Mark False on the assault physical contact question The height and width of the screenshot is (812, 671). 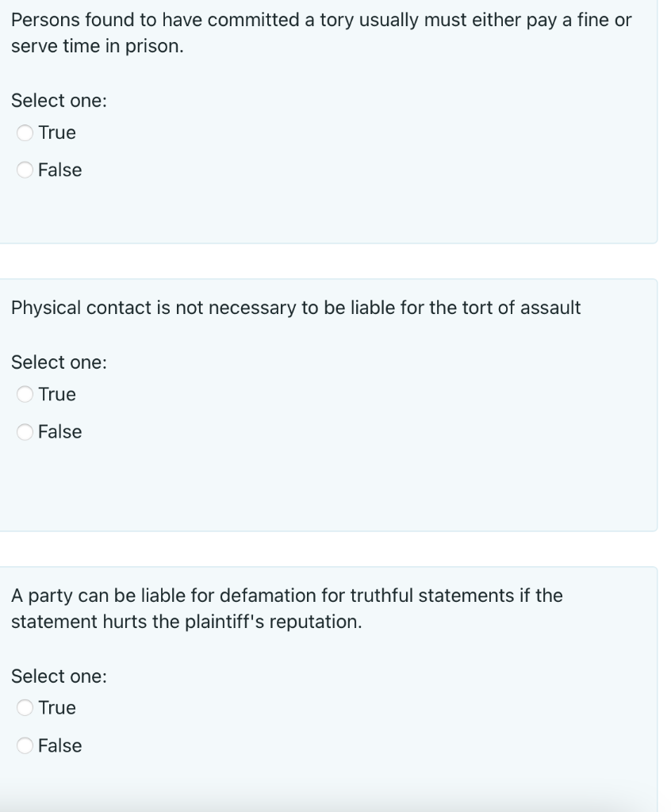coord(25,431)
